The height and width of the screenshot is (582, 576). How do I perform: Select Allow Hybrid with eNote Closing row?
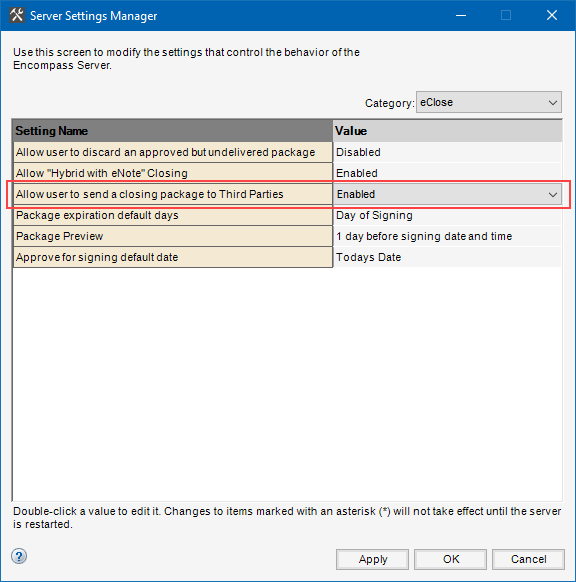[173, 173]
